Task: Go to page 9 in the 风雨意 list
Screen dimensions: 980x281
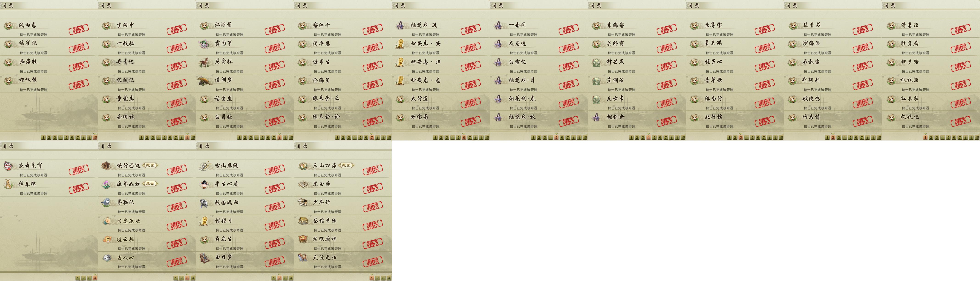Action: pos(89,138)
